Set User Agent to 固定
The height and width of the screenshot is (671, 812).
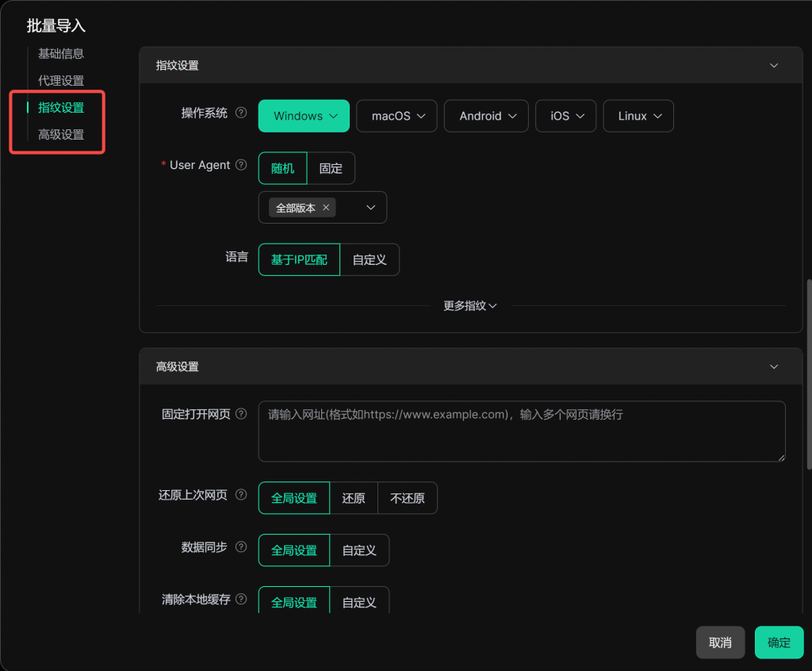click(x=331, y=169)
